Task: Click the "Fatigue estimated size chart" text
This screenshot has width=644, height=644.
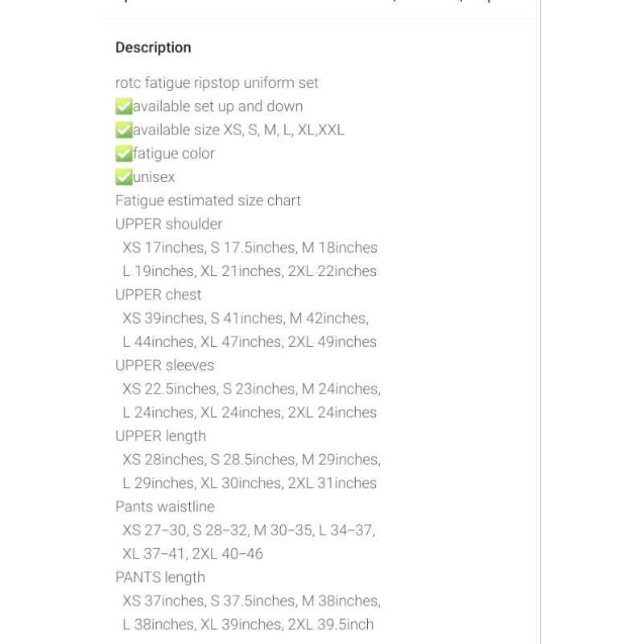Action: tap(208, 200)
